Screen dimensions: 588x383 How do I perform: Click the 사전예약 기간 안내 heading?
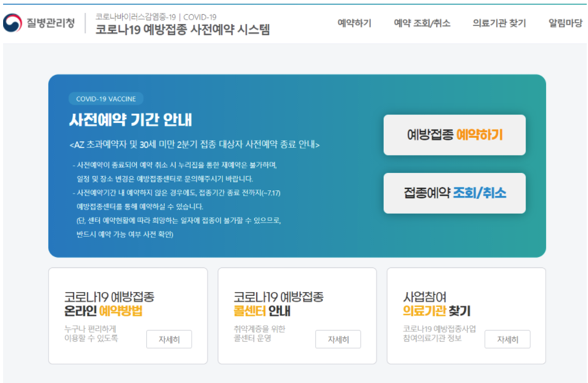[x=131, y=120]
